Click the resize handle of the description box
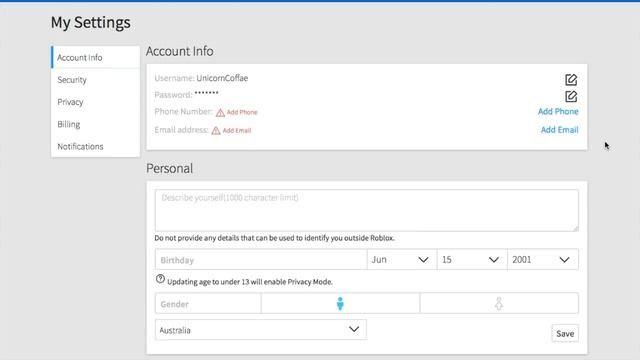640x360 pixels. 576,228
